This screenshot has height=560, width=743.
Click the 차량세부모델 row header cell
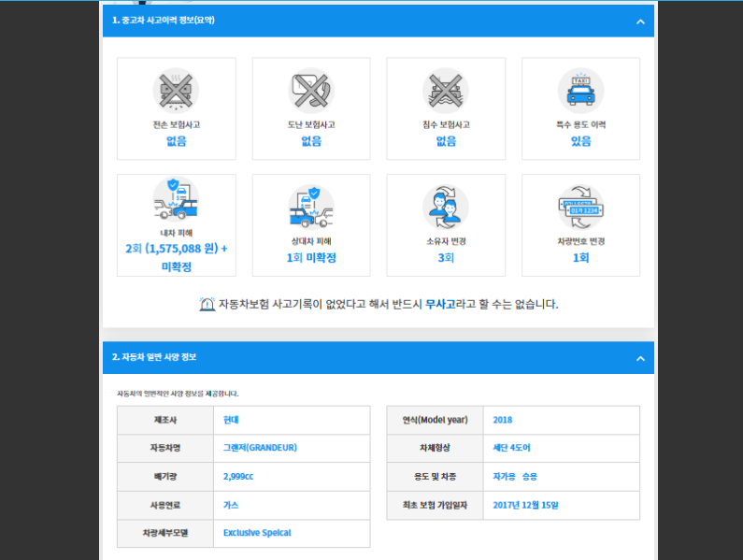165,534
